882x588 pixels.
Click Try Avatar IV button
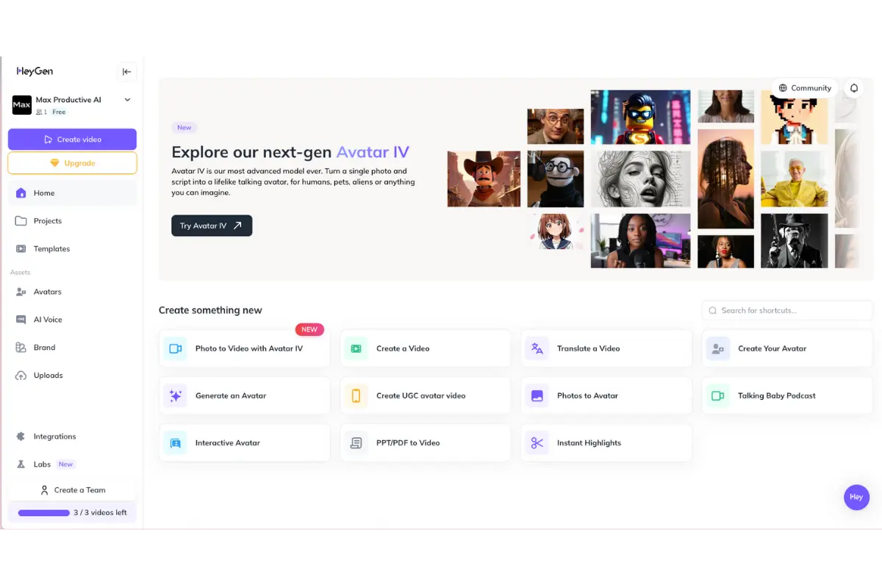[212, 226]
